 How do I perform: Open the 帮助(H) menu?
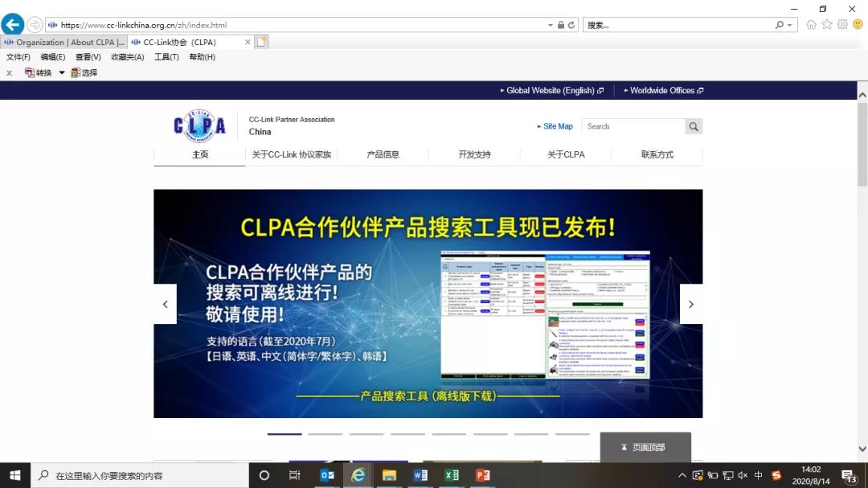pyautogui.click(x=202, y=57)
